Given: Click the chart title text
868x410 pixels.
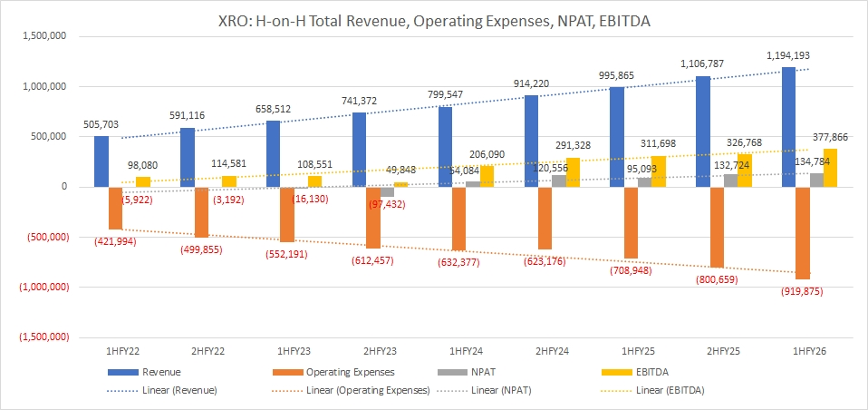Looking at the screenshot, I should coord(434,17).
